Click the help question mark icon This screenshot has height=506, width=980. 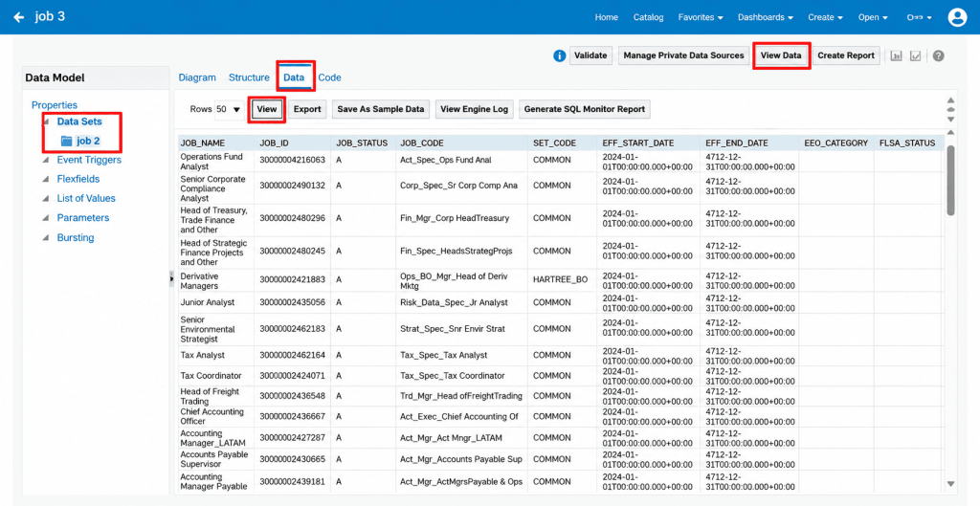pos(938,55)
